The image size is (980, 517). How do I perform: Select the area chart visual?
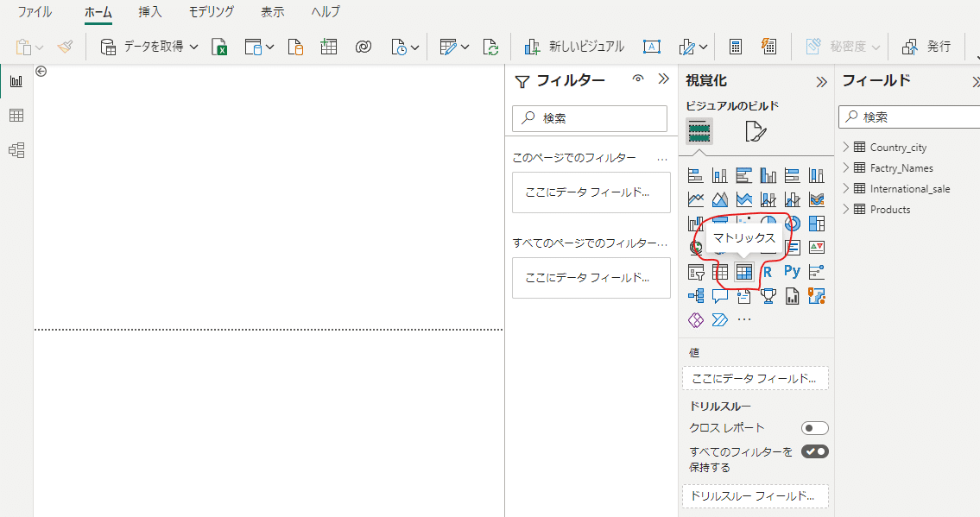pyautogui.click(x=720, y=199)
